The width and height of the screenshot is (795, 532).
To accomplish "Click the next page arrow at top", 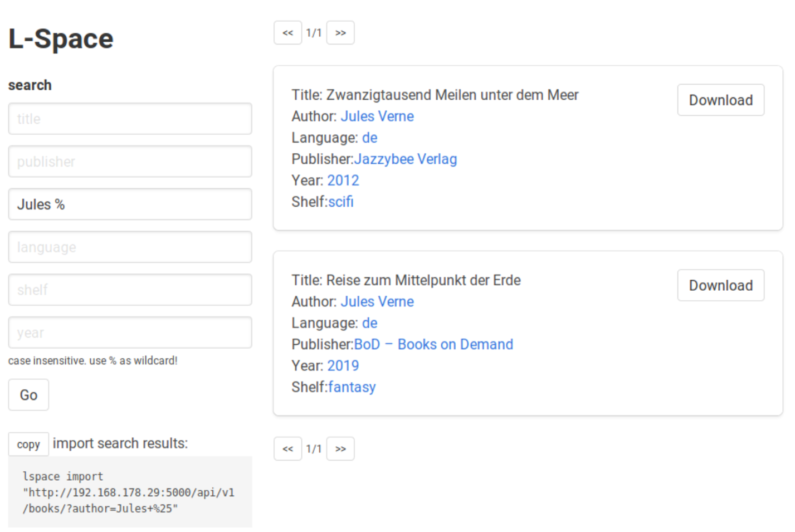I will click(340, 32).
